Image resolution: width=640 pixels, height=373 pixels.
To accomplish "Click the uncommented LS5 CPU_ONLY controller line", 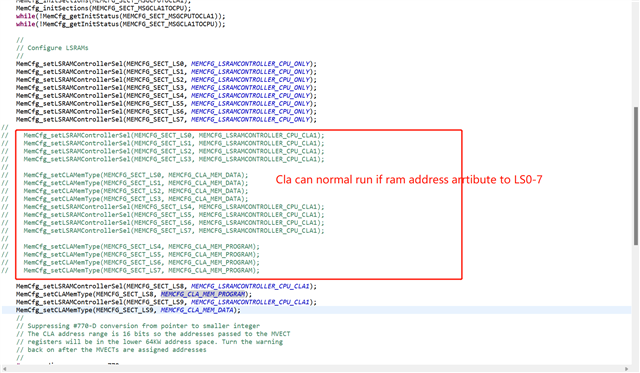I will coord(166,104).
